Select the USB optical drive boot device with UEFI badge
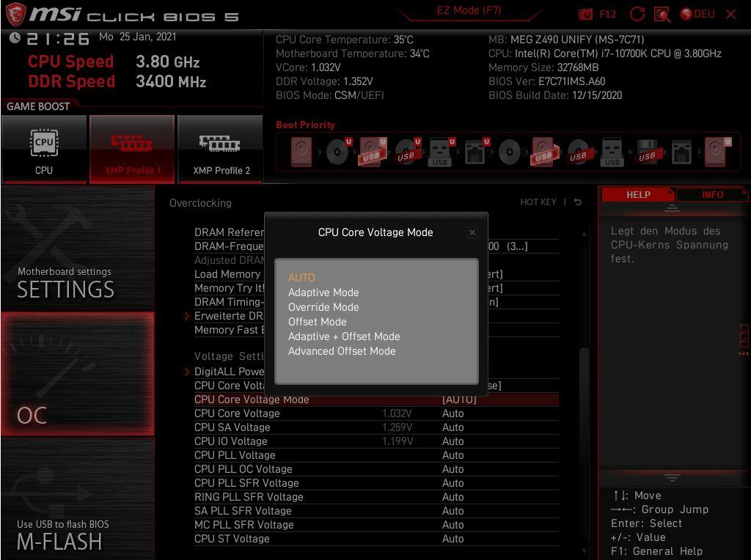Screen dimensions: 751x560 [x=406, y=152]
